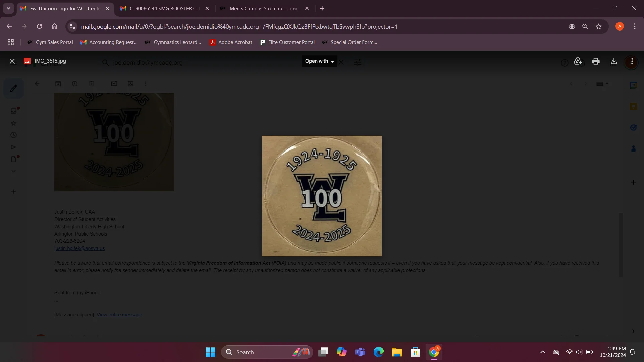Open Elite Customer Portal bookmark
644x362 pixels.
tap(287, 42)
